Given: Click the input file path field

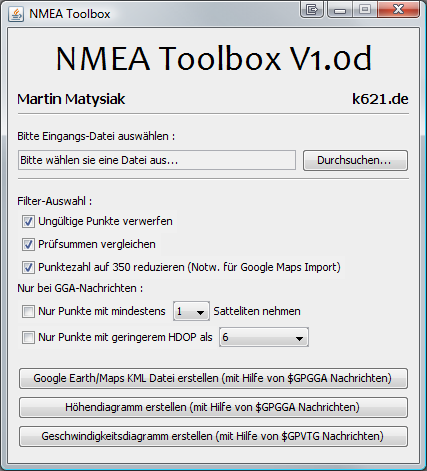Looking at the screenshot, I should (157, 160).
